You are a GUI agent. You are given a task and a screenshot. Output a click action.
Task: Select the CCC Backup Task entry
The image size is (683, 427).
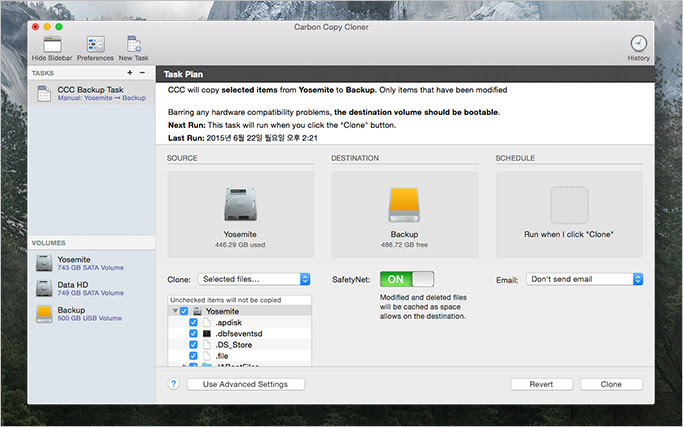tap(91, 93)
